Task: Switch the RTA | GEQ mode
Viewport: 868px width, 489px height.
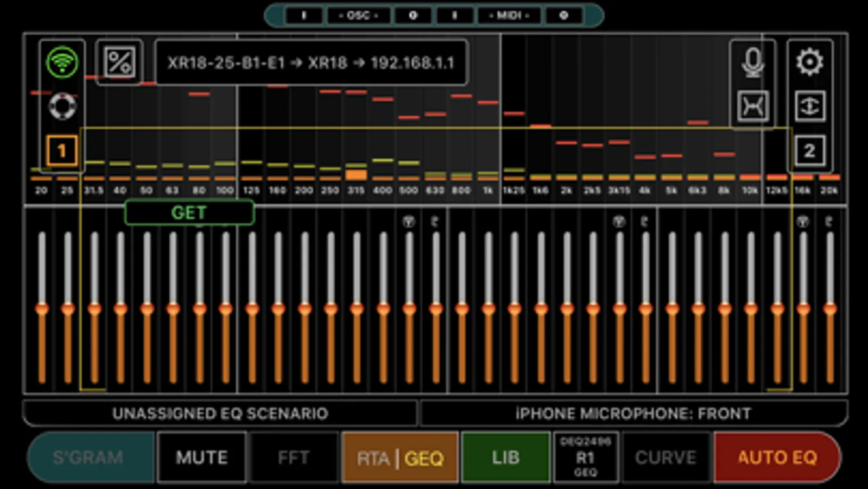Action: 400,457
